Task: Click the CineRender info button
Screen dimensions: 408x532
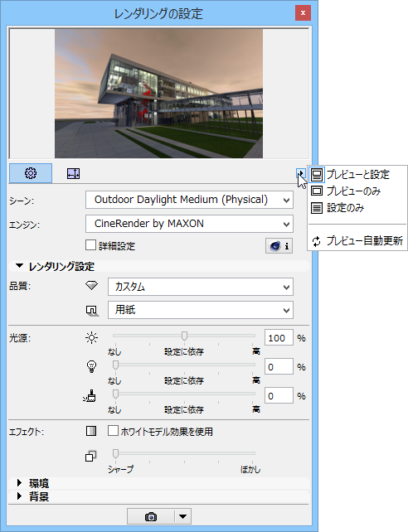Action: click(x=279, y=245)
